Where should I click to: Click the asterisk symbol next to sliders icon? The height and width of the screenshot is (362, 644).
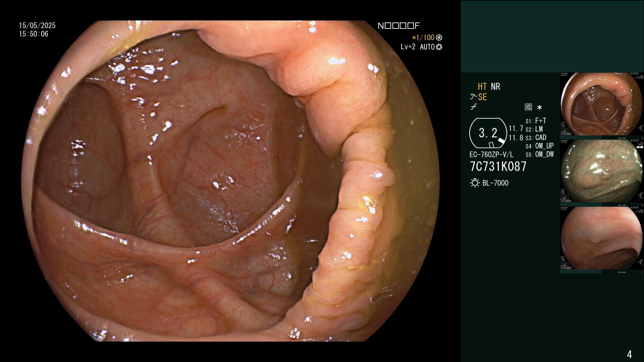(x=539, y=108)
